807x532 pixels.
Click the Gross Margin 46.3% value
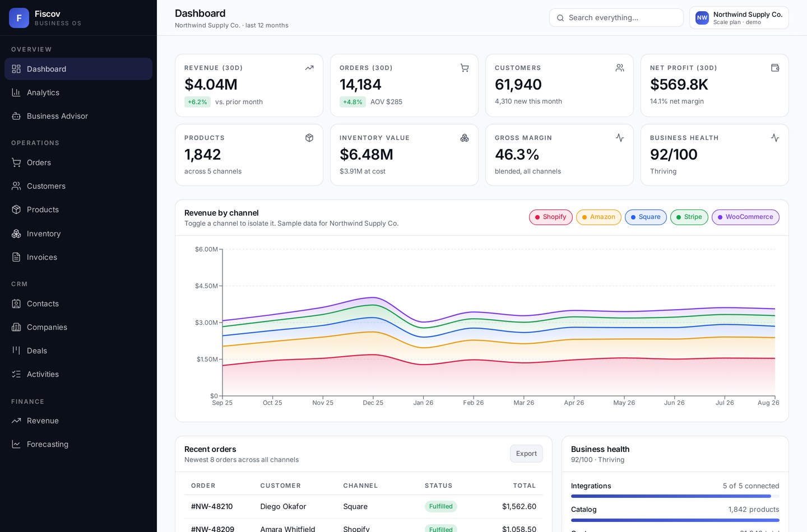517,155
